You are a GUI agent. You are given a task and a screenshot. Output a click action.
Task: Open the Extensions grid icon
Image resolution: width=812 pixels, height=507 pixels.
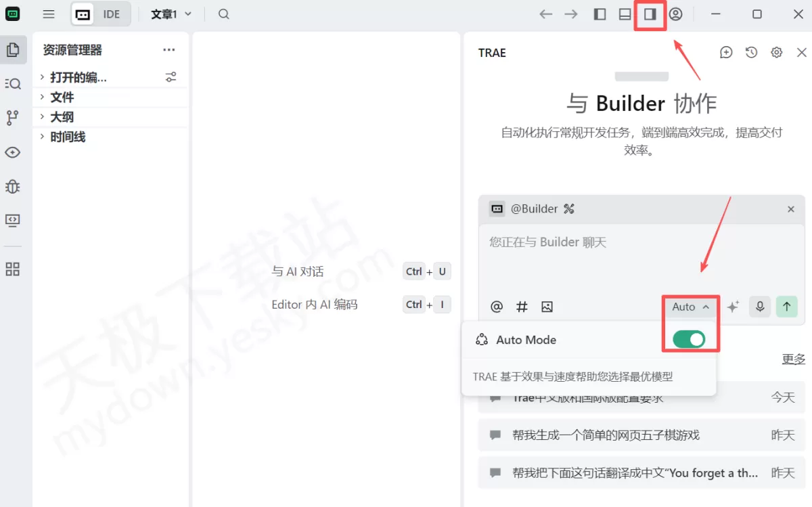point(13,269)
